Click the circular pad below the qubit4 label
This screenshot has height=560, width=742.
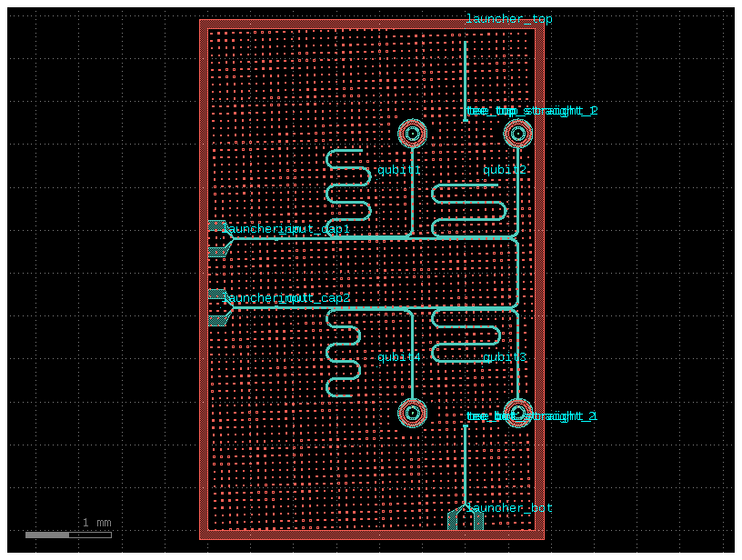point(412,413)
